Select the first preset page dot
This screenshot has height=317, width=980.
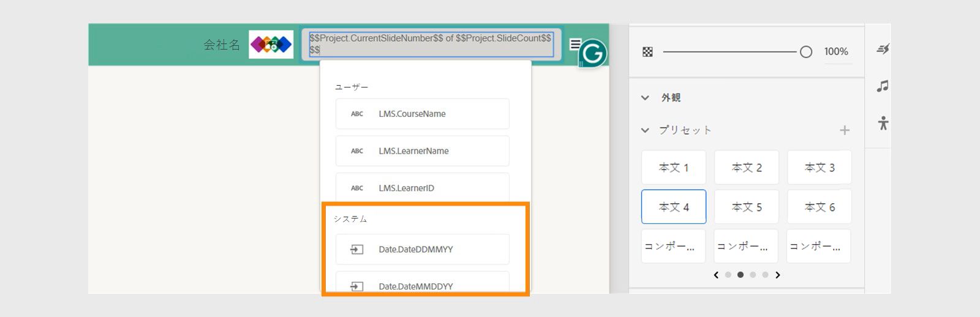728,275
